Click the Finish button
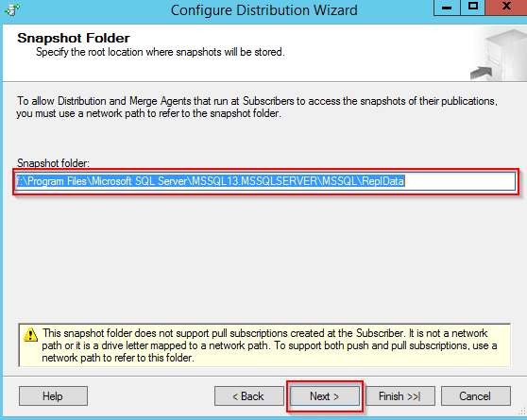The height and width of the screenshot is (420, 527). (x=399, y=396)
